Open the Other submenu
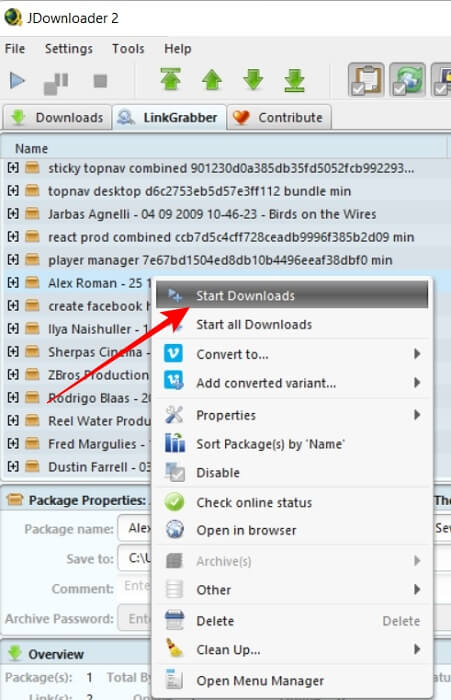The width and height of the screenshot is (451, 700). pyautogui.click(x=292, y=590)
